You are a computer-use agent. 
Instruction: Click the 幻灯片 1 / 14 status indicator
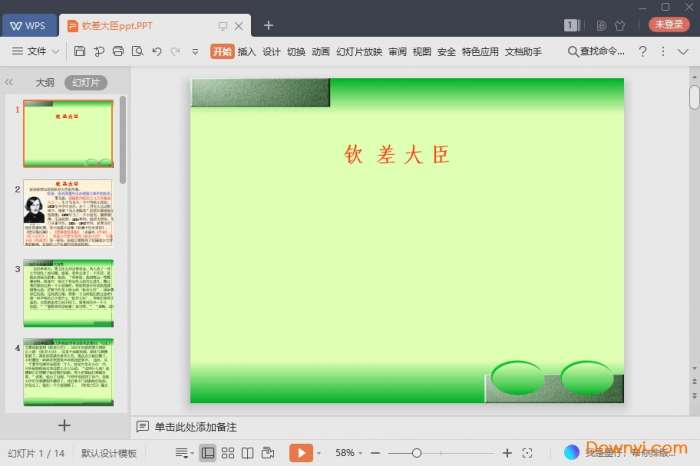tap(36, 454)
